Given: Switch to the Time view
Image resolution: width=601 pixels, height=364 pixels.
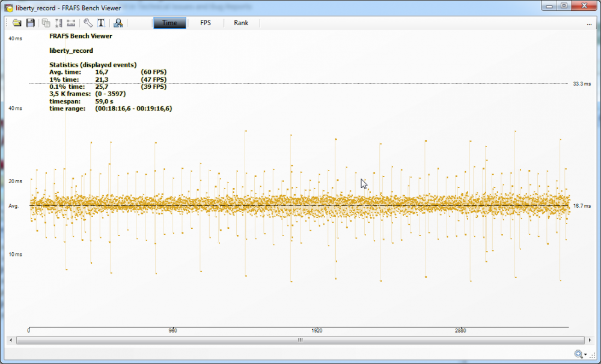Looking at the screenshot, I should [x=169, y=23].
